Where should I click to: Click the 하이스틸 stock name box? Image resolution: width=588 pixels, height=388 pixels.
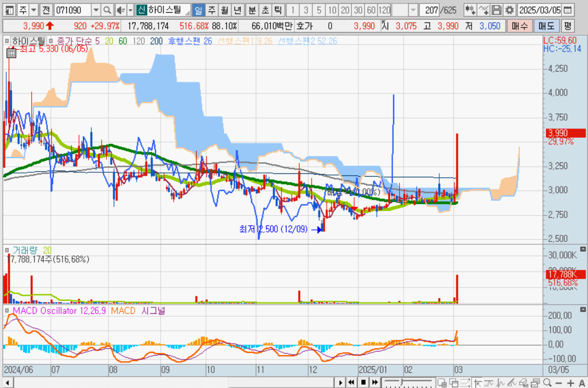pos(164,10)
